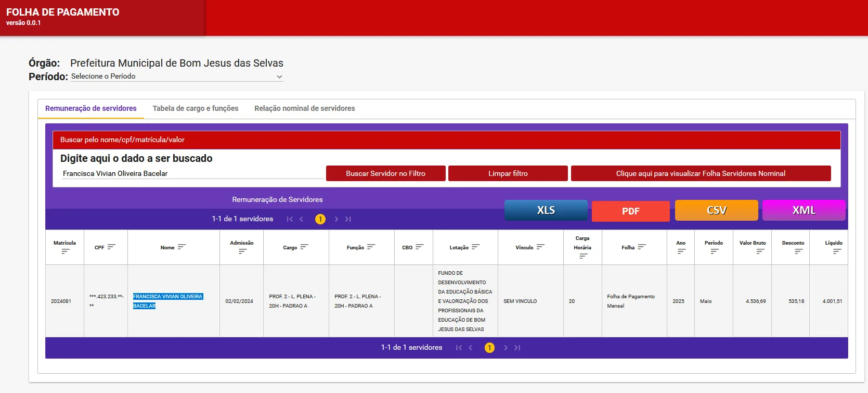Click Buscar Servidor no Filtro button
The height and width of the screenshot is (393, 868).
click(385, 173)
